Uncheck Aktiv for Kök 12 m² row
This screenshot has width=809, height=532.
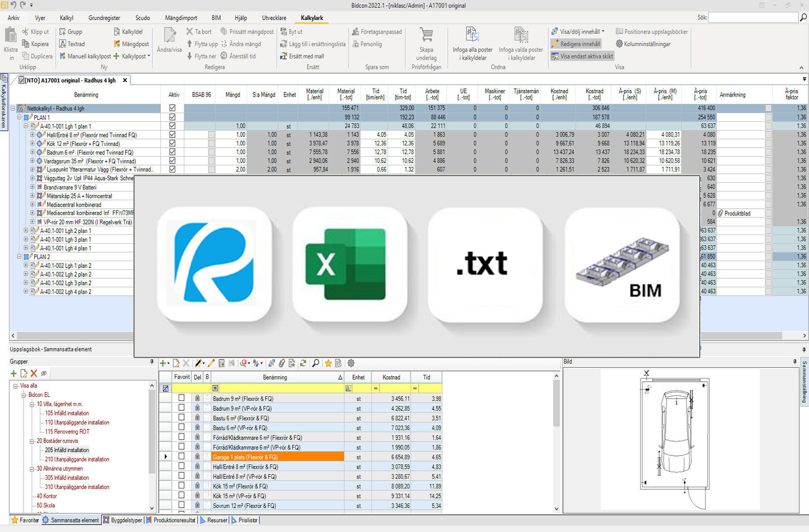click(x=172, y=143)
